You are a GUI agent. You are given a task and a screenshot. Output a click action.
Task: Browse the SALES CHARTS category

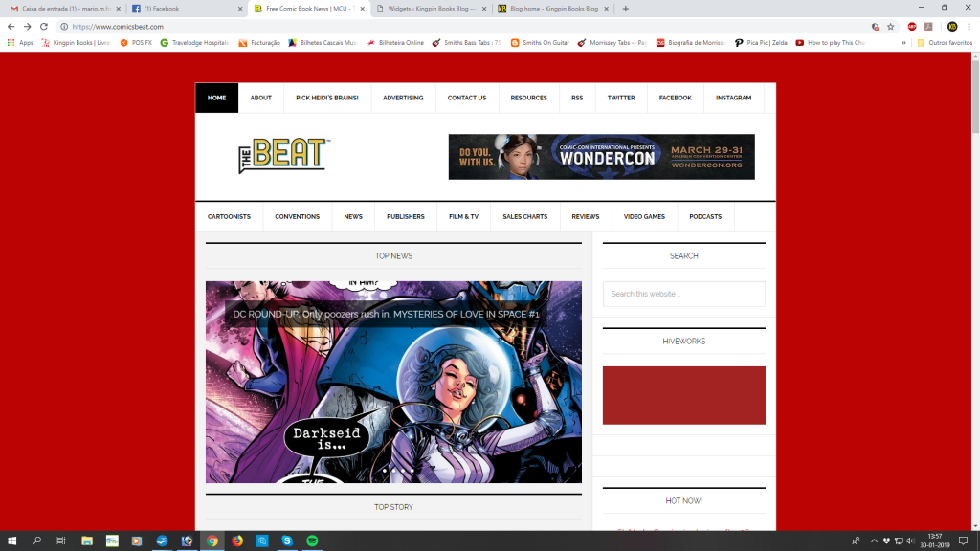pyautogui.click(x=525, y=217)
